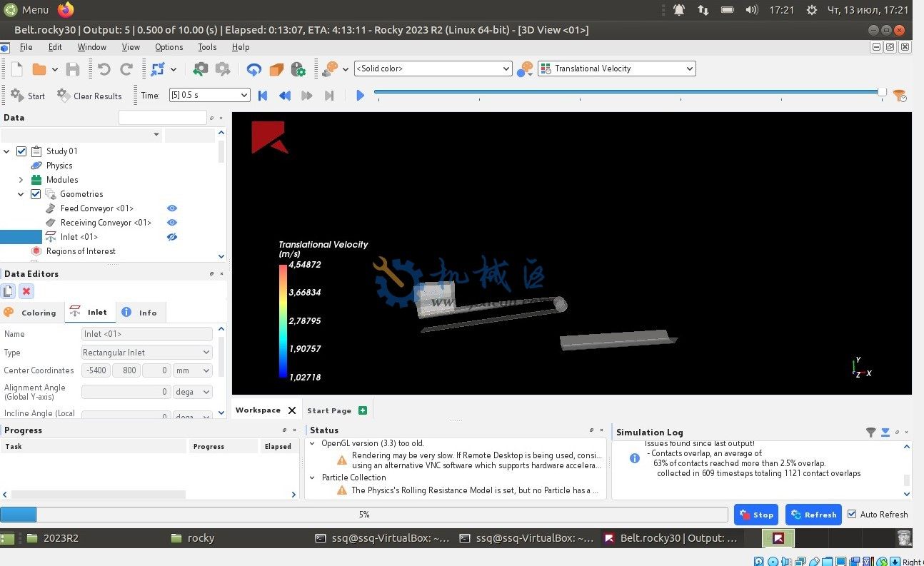Click the blue rotate view icon
Image resolution: width=924 pixels, height=566 pixels.
254,69
